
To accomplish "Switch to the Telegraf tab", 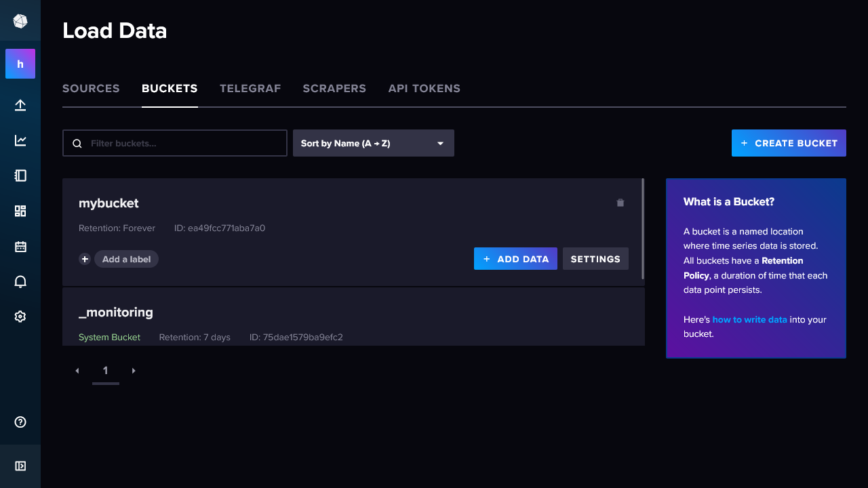I will [250, 88].
